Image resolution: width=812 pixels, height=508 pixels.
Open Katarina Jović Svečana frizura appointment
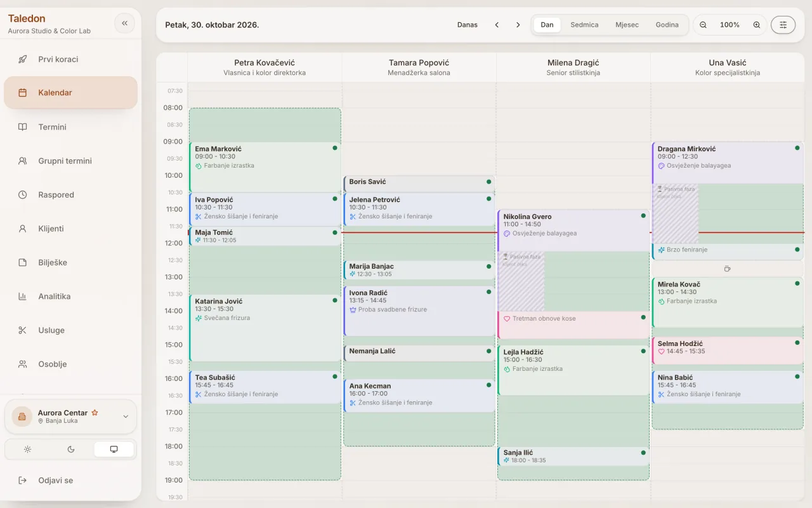pyautogui.click(x=265, y=328)
